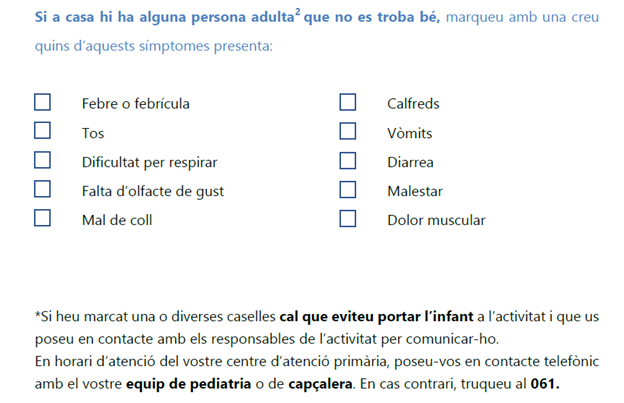Tick the Tos checkbox

tap(42, 131)
